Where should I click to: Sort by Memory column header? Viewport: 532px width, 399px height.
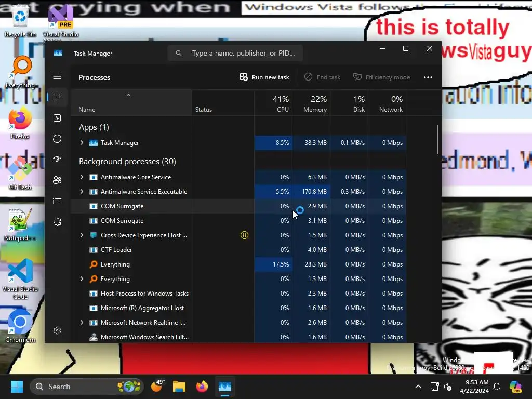(x=311, y=103)
